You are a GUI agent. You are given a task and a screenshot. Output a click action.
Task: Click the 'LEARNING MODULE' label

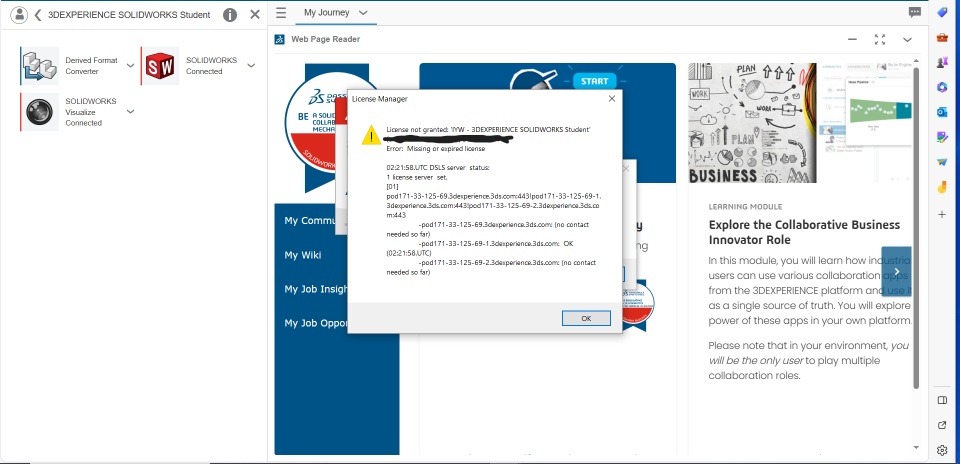click(x=745, y=207)
